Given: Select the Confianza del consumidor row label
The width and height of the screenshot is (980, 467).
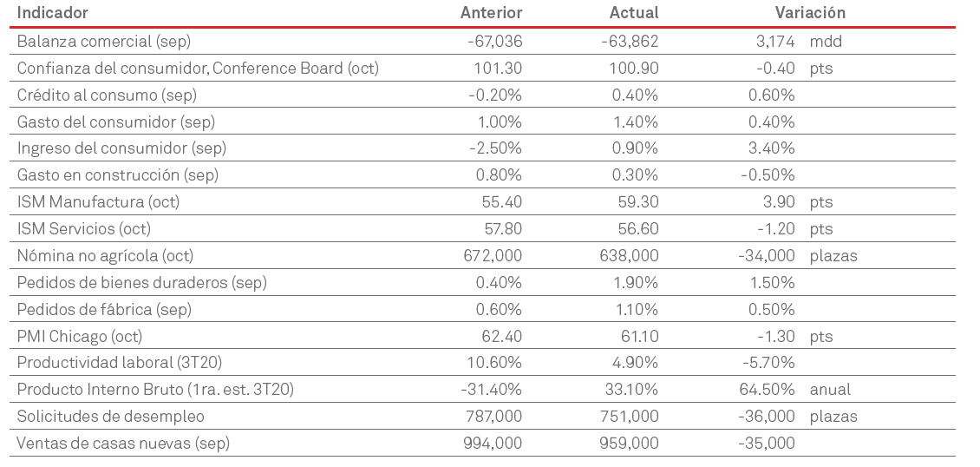Looking at the screenshot, I should [x=198, y=68].
